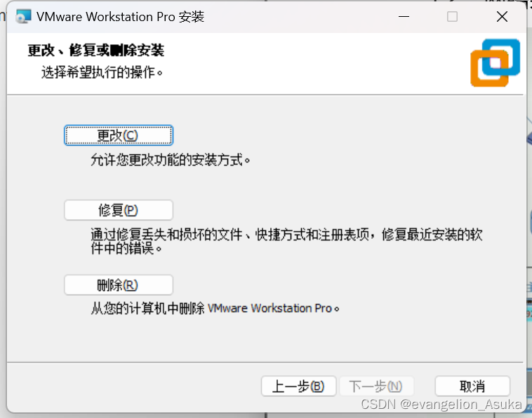The height and width of the screenshot is (418, 532).
Task: Cancel setup with 取消 button
Action: point(472,386)
